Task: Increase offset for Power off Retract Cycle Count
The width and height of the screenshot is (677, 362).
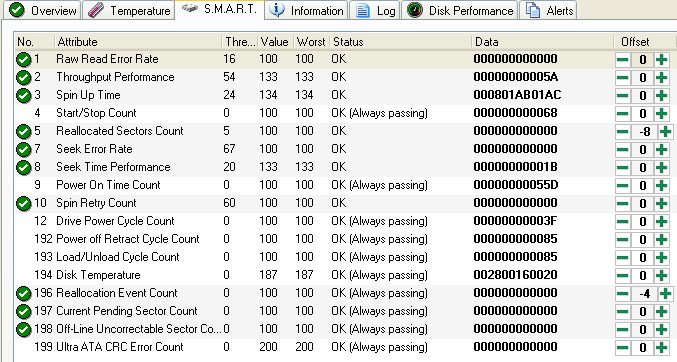Action: pos(661,240)
